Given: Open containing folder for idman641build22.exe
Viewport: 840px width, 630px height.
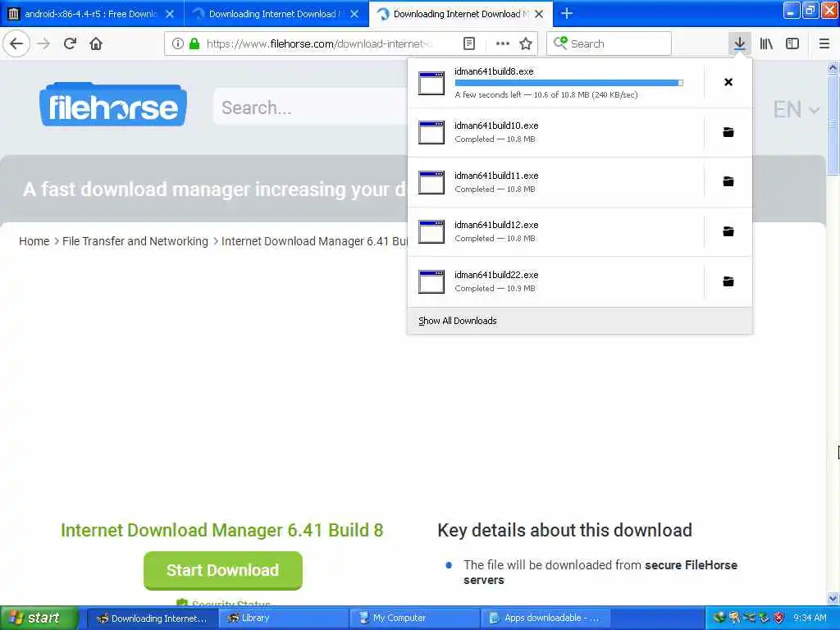Looking at the screenshot, I should 728,281.
